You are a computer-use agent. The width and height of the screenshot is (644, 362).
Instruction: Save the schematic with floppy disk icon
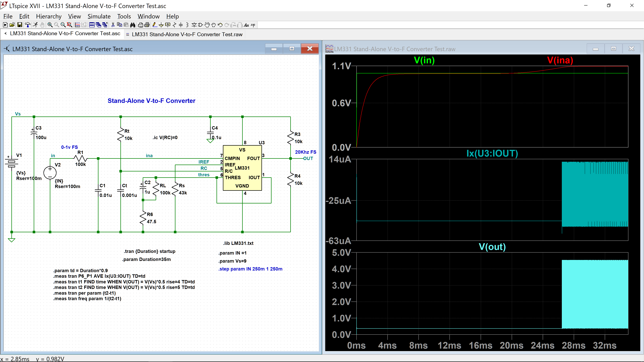pos(20,25)
